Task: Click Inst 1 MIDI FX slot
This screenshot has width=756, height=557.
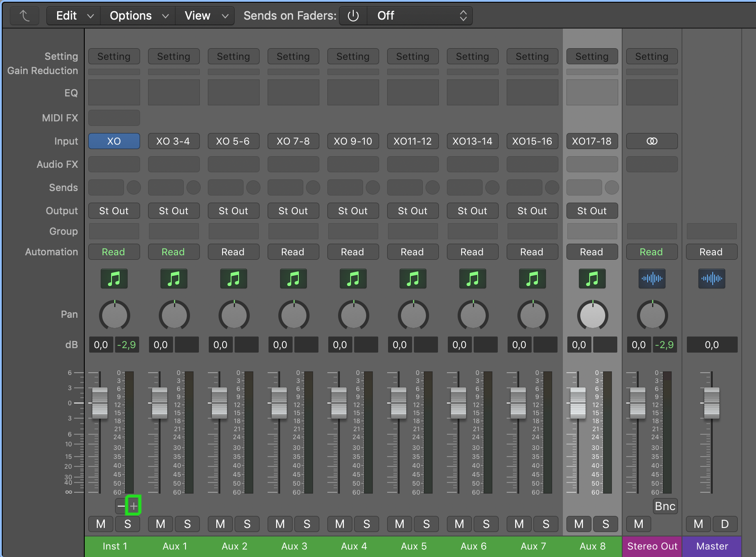Action: (114, 118)
